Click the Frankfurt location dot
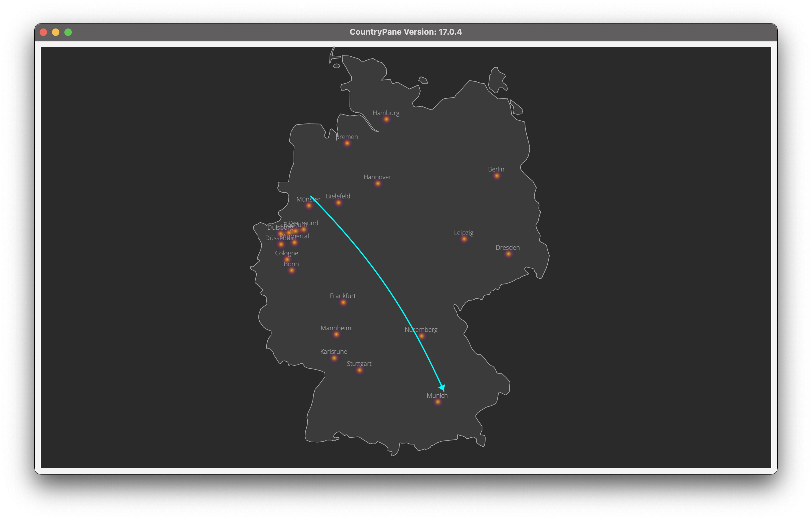Viewport: 812px width, 520px height. tap(343, 302)
